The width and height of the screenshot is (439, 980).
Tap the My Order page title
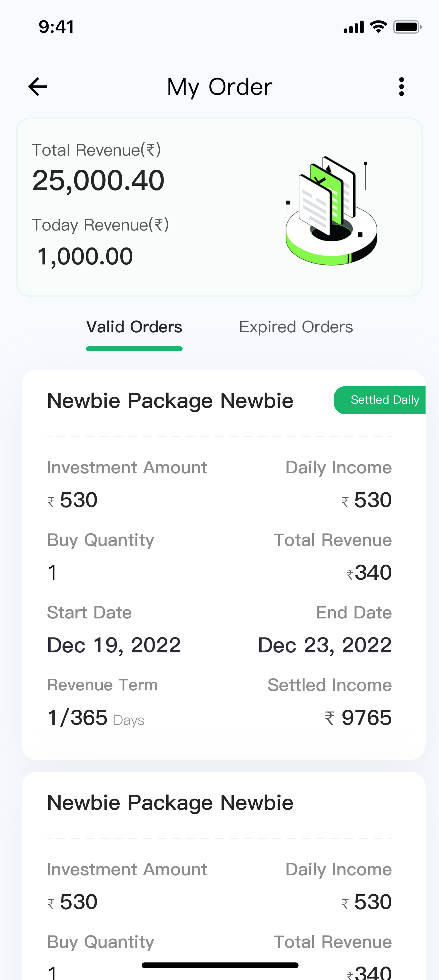219,87
